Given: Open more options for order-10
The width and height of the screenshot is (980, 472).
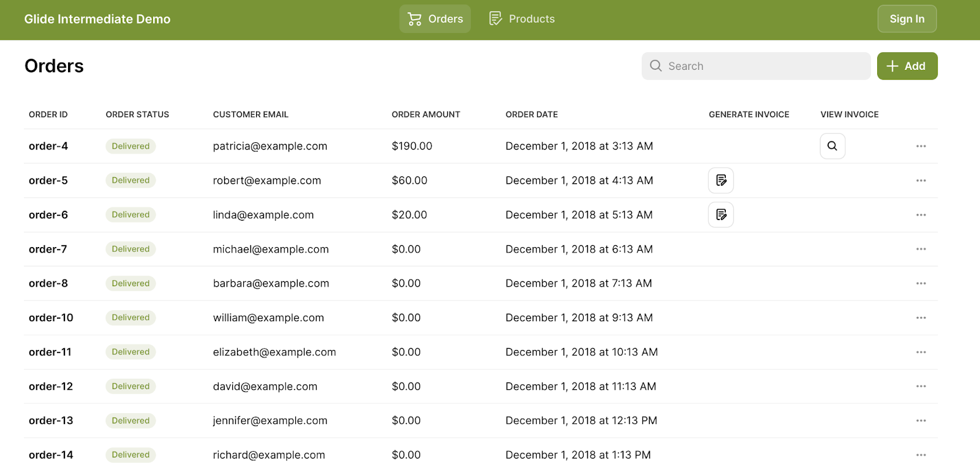Looking at the screenshot, I should click(x=921, y=318).
